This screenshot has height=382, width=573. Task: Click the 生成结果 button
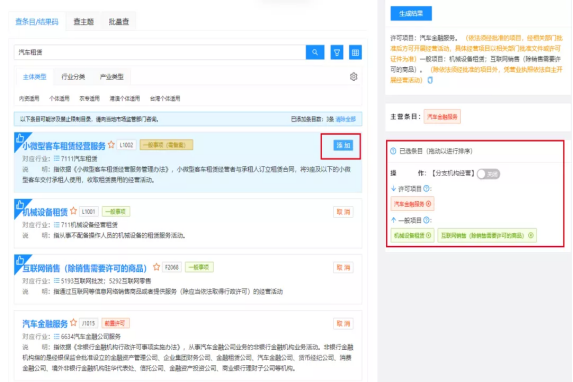(411, 14)
